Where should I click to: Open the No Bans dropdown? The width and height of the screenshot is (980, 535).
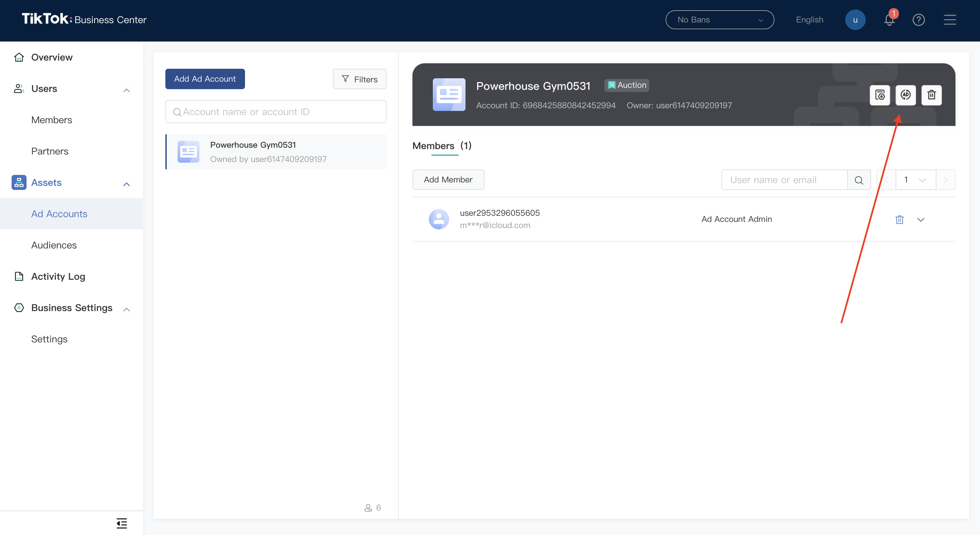(x=719, y=20)
